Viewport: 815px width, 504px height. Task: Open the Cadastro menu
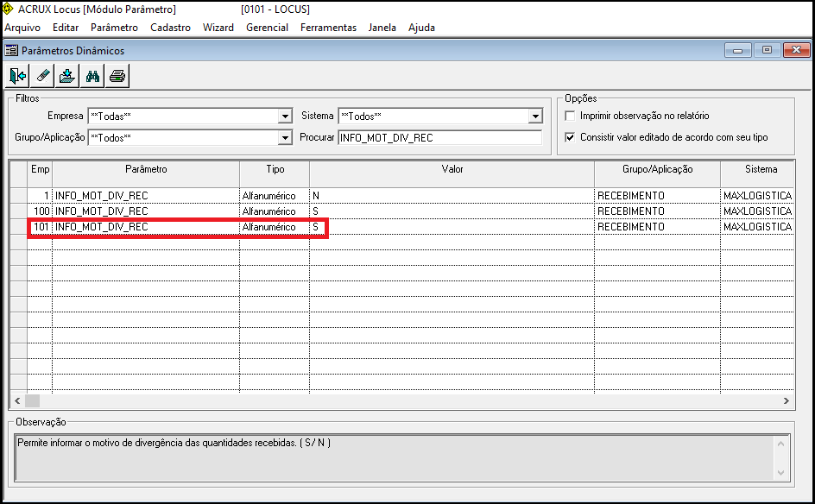[170, 28]
